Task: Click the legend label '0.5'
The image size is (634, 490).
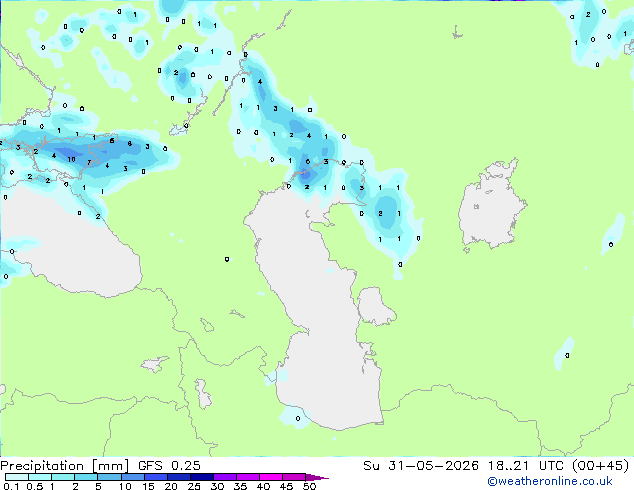Action: pyautogui.click(x=35, y=486)
